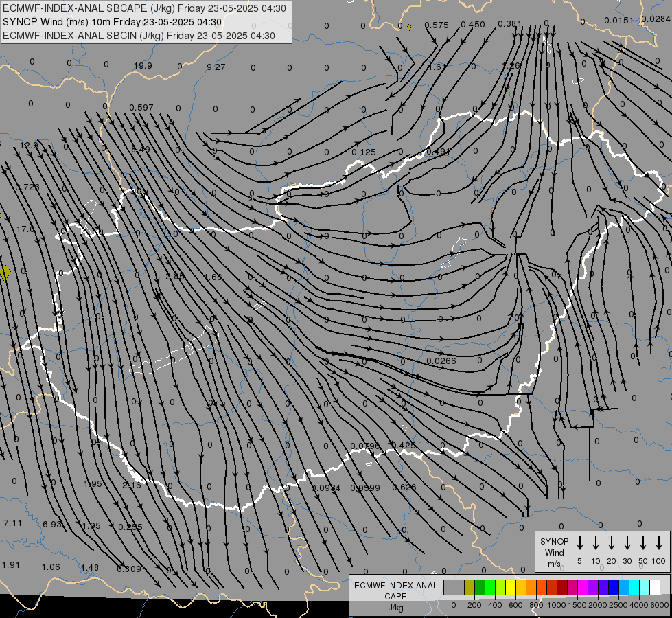Click the 2.16 value on the map
Screen dimensions: 672x618
pyautogui.click(x=132, y=485)
